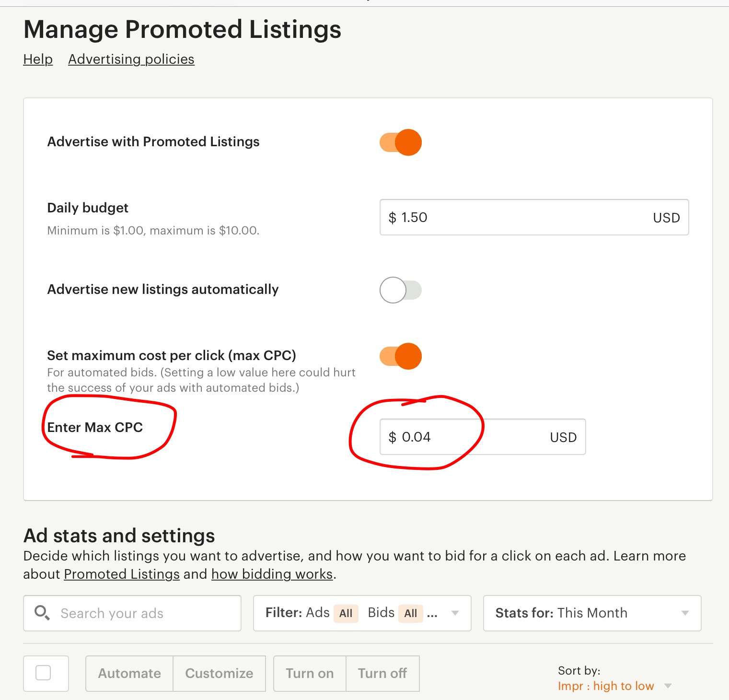Open the Sort by Impr dropdown
Viewport: 729px width, 700px height.
click(614, 686)
